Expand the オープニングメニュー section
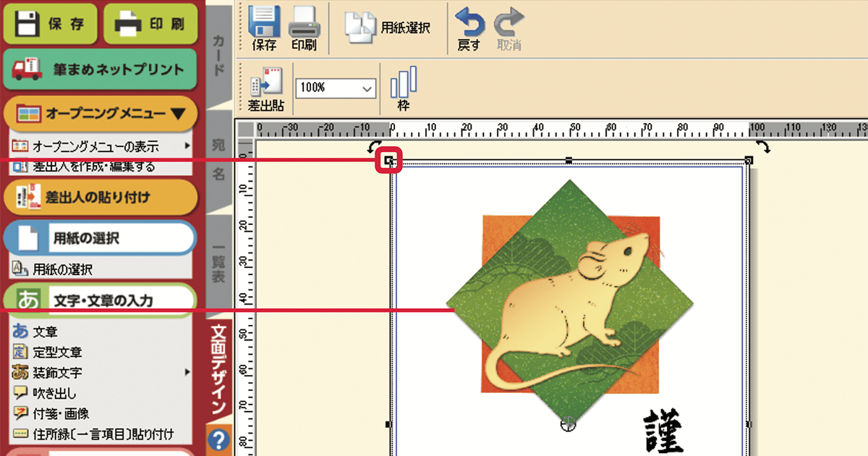The width and height of the screenshot is (868, 456). tap(101, 114)
